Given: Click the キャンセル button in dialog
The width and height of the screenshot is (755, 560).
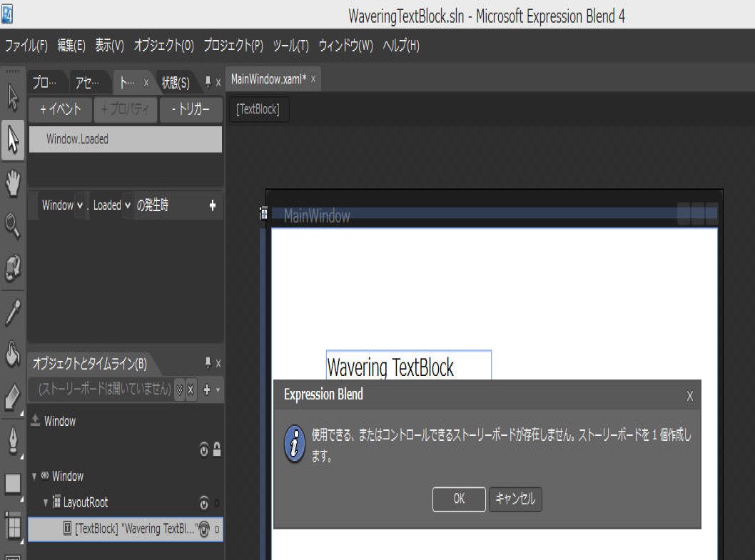Looking at the screenshot, I should (515, 499).
